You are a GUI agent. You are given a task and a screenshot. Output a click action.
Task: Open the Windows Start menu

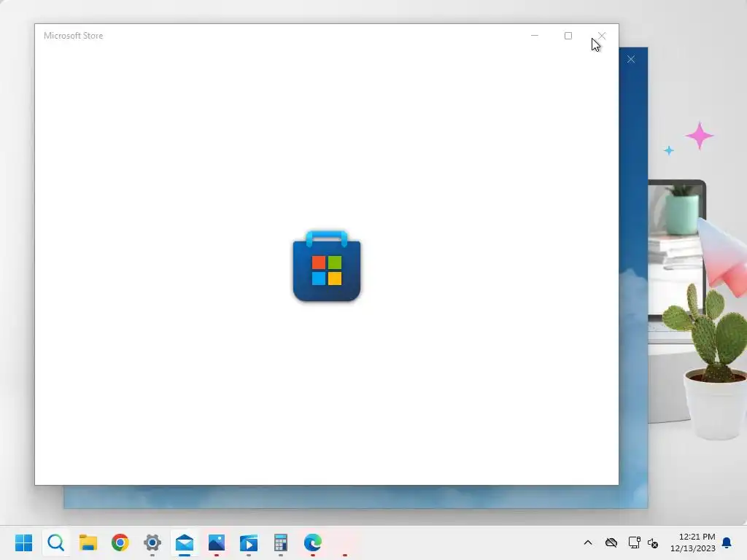(24, 542)
